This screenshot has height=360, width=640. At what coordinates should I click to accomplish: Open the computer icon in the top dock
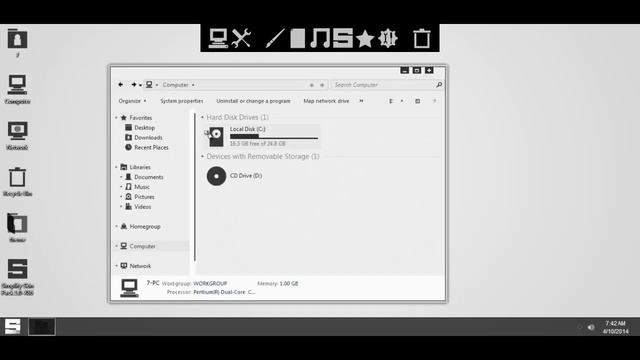click(218, 38)
